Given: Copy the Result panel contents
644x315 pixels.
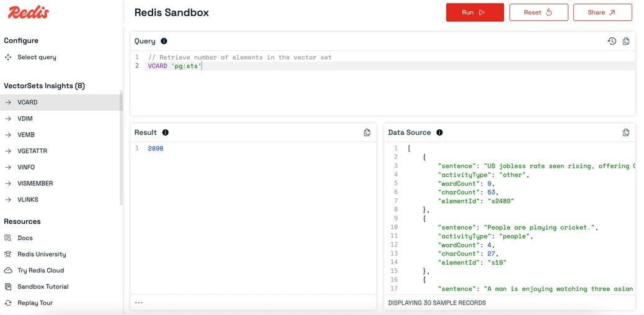Looking at the screenshot, I should point(367,132).
